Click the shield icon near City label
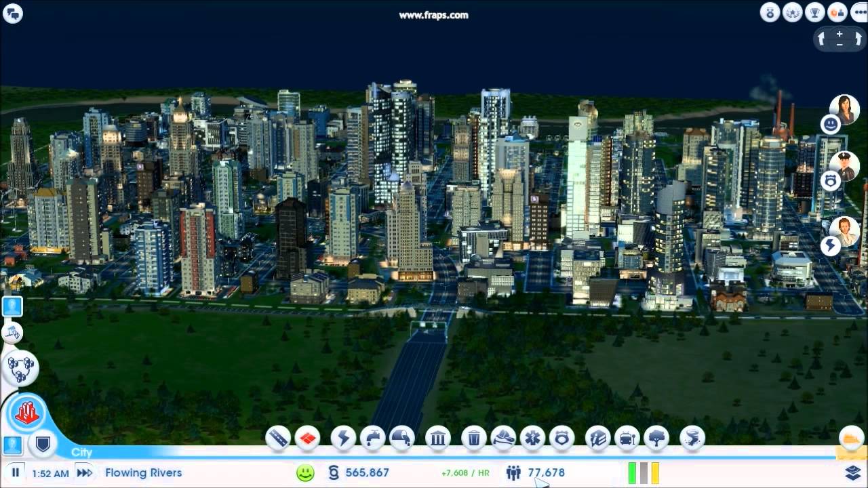 [43, 445]
